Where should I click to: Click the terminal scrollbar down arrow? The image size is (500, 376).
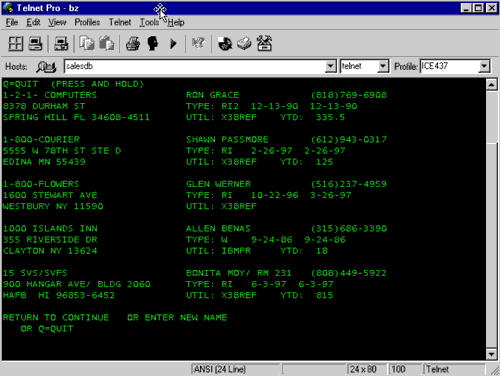click(x=492, y=354)
